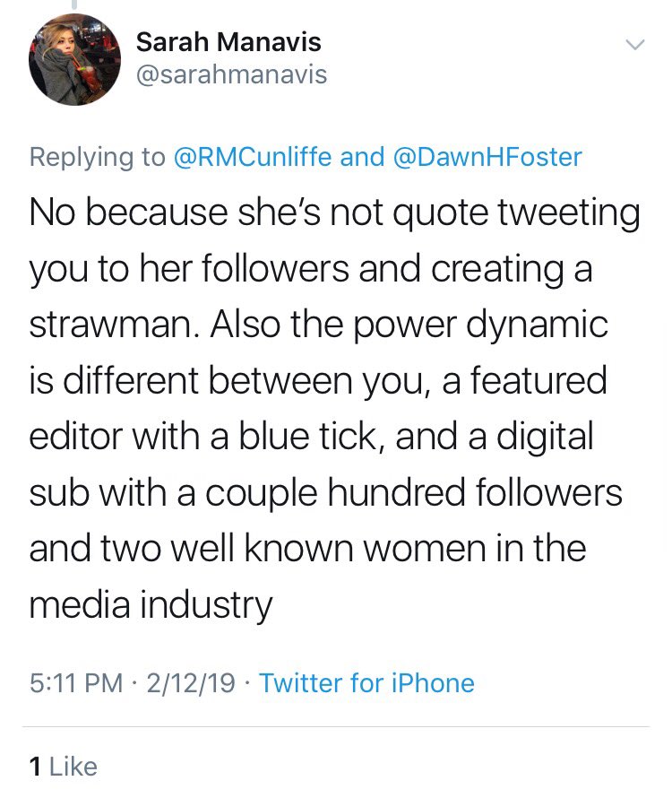Click the thread connector line above avatar
672x798 pixels.
(74, 4)
